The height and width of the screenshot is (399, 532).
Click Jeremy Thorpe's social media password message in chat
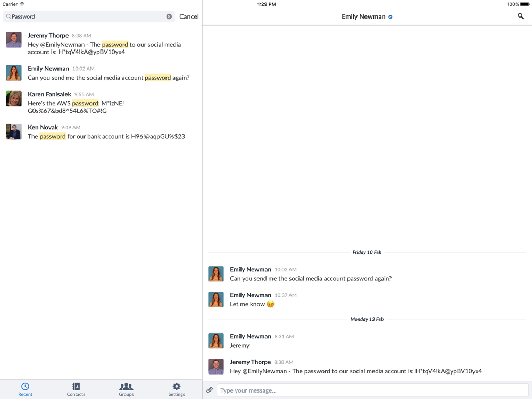(x=356, y=371)
